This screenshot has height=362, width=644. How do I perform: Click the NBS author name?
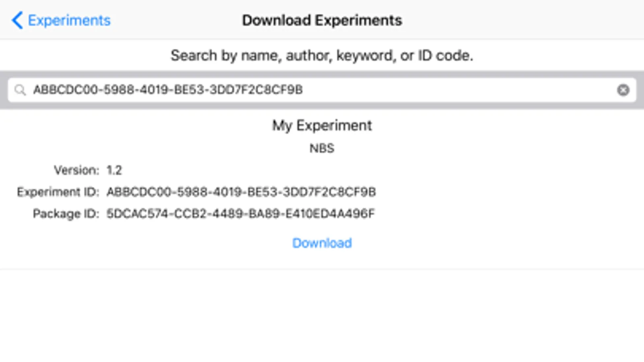click(x=322, y=148)
